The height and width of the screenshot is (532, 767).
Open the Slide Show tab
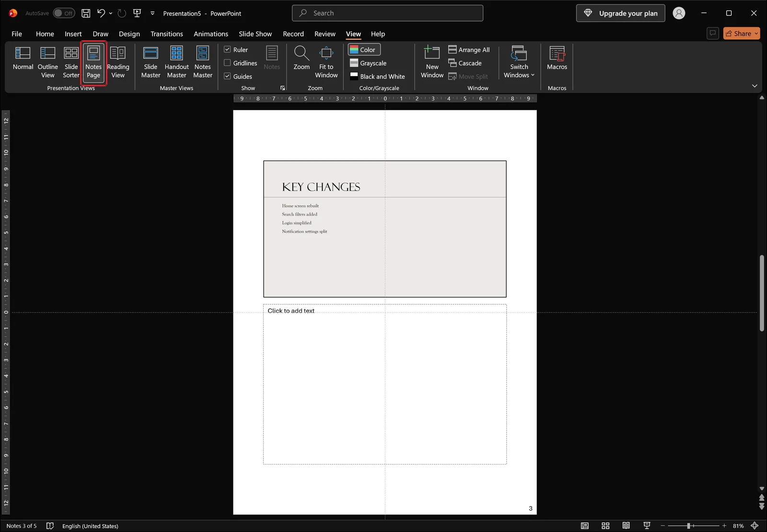(x=256, y=34)
